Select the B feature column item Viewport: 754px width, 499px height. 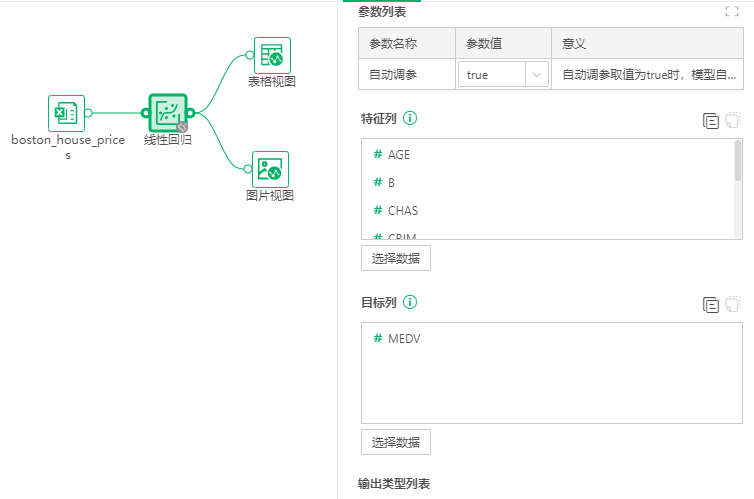(391, 183)
